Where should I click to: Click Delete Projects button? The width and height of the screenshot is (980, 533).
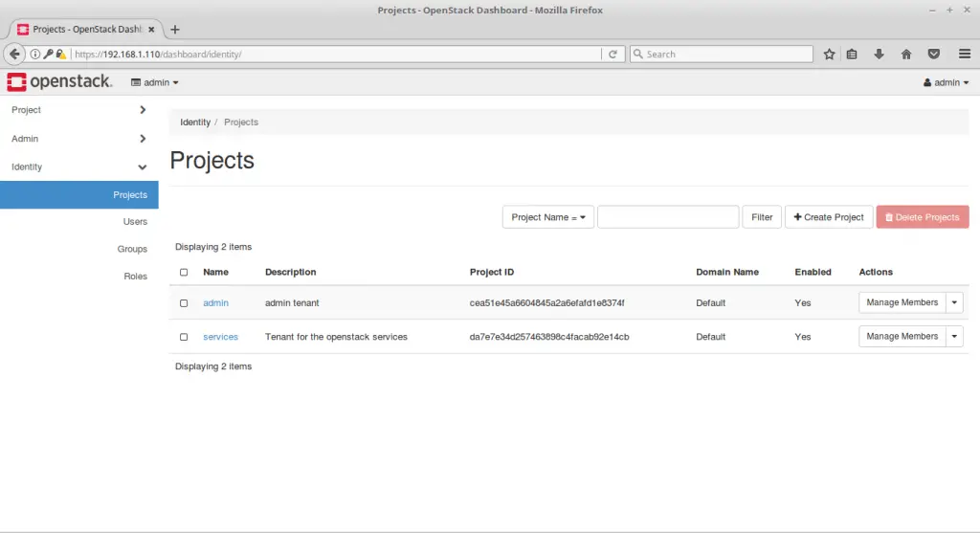click(x=923, y=217)
